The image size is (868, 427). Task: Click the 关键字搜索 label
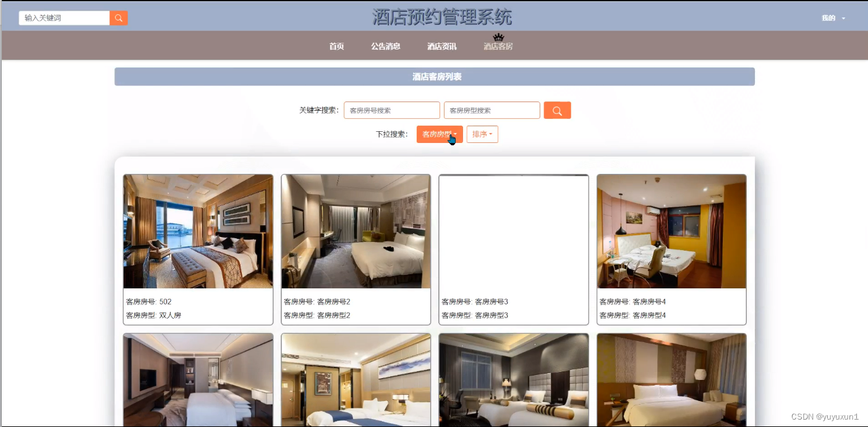coord(319,110)
